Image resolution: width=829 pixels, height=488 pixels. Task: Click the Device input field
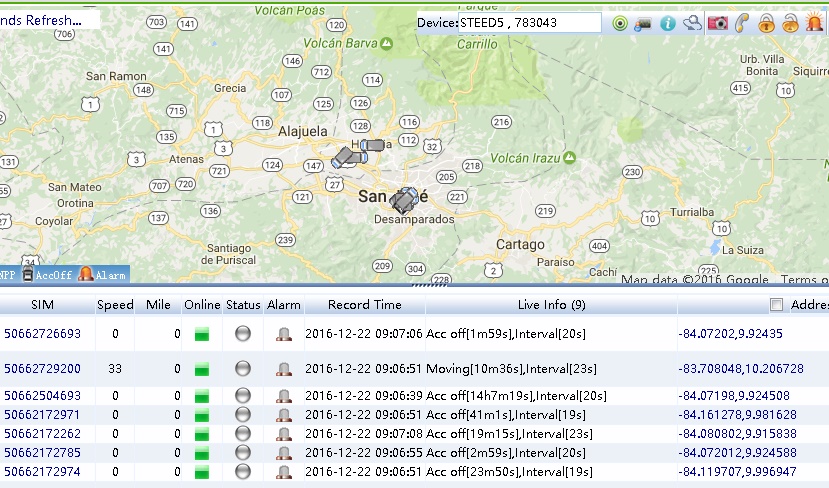(530, 23)
